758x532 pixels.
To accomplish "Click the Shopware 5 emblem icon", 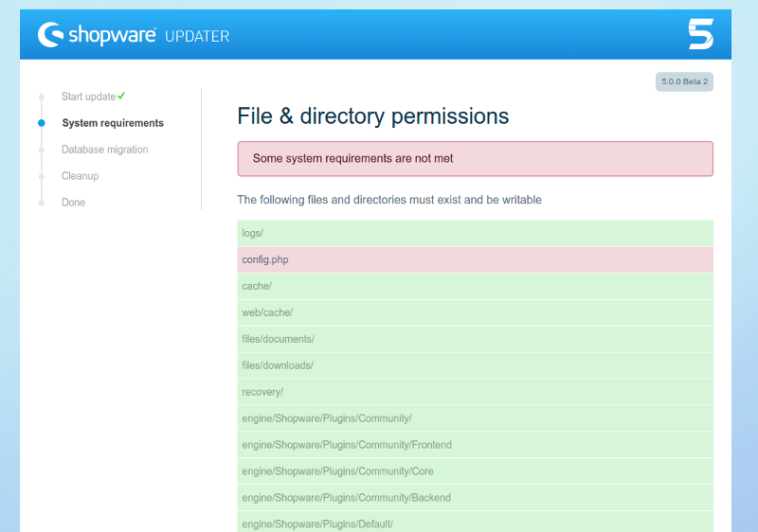I will tap(700, 35).
